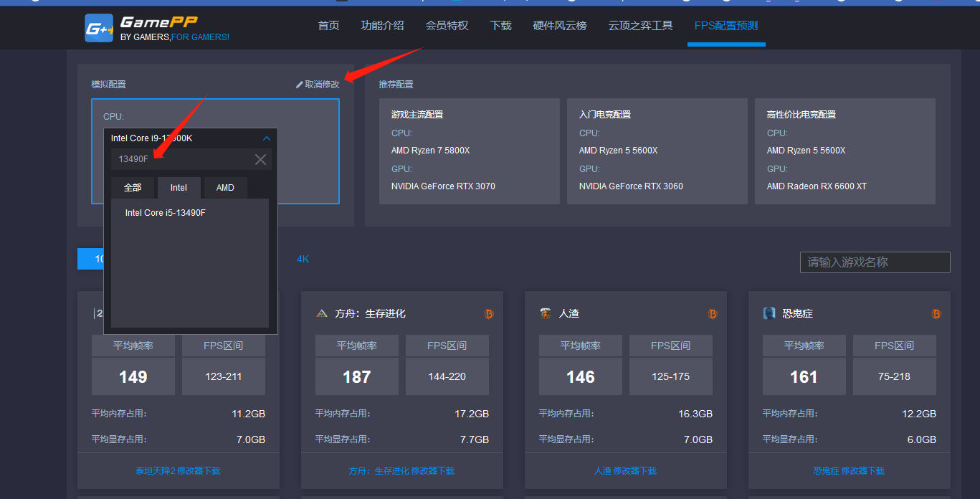The image size is (980, 499).
Task: Click the GamePP logo icon
Action: pos(99,29)
